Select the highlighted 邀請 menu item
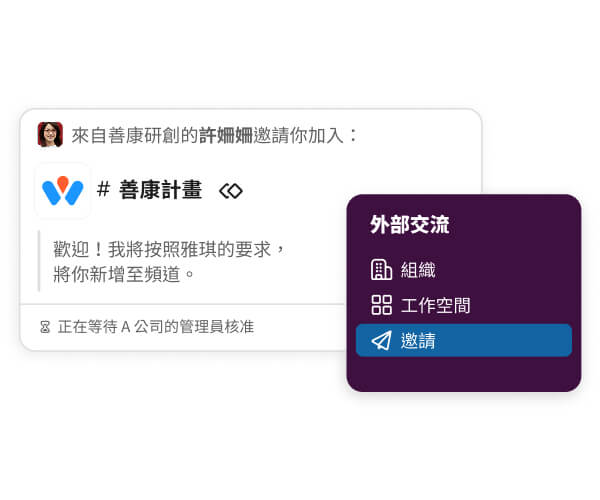Viewport: 600px width, 500px height. (x=464, y=340)
